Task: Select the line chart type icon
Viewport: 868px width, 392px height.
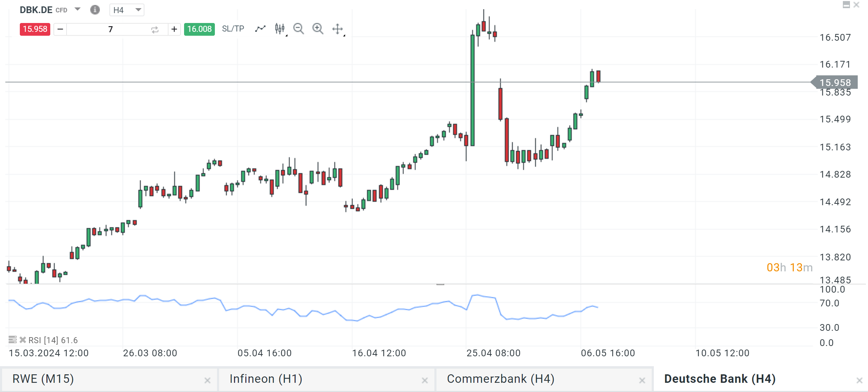Action: [x=260, y=29]
